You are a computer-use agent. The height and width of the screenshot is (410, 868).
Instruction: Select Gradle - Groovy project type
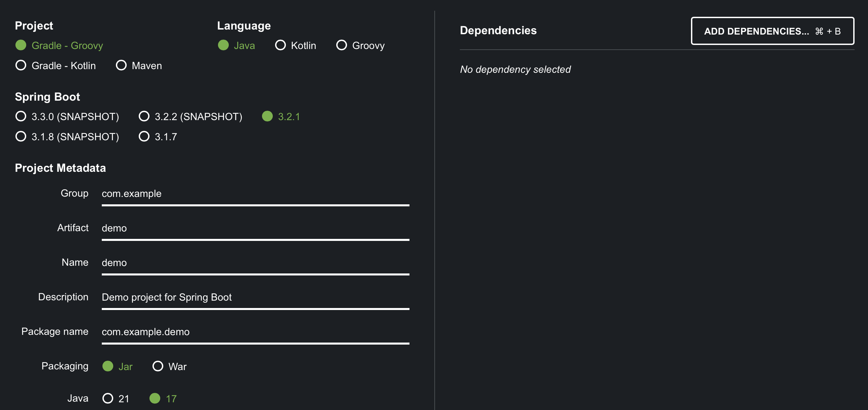(59, 45)
